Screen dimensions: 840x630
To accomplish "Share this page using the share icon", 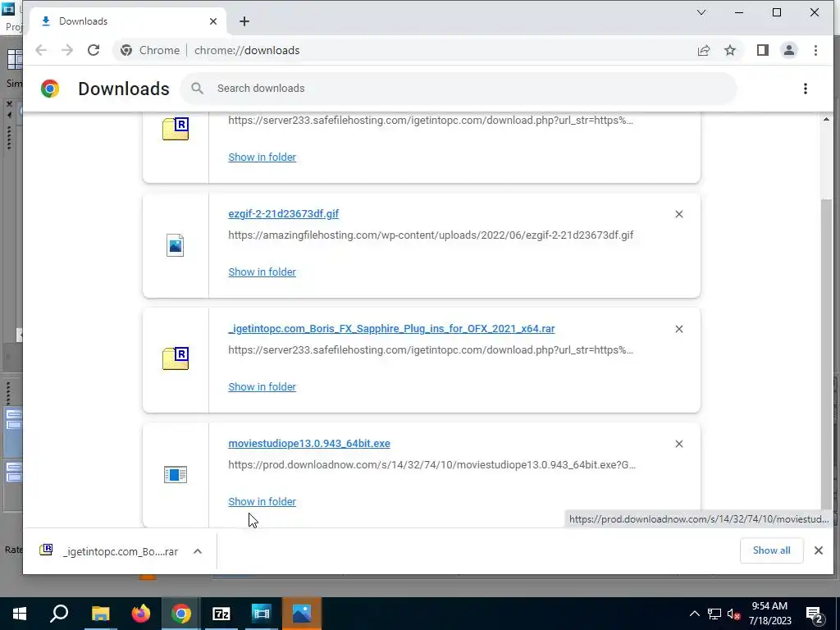I will point(704,50).
